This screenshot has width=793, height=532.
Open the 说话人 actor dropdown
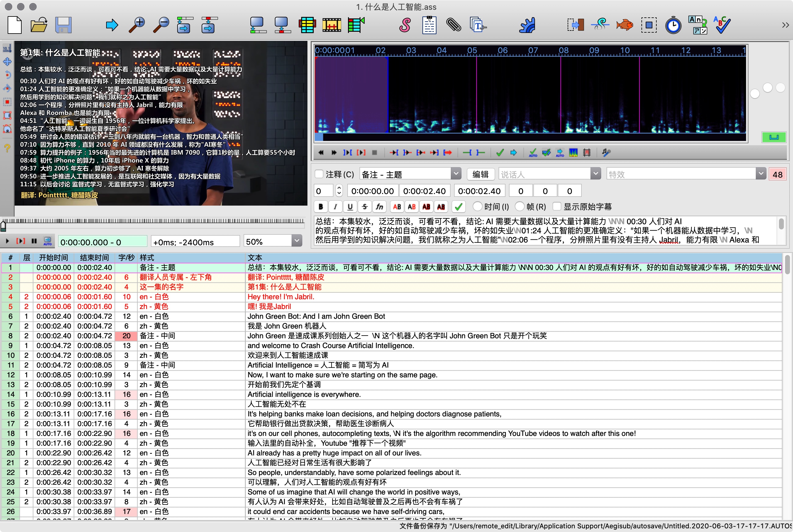[x=595, y=174]
